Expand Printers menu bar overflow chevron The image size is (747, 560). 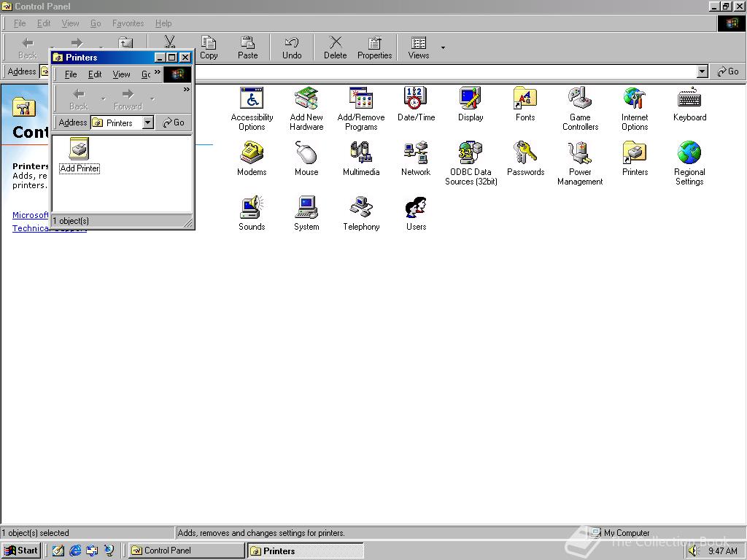158,72
